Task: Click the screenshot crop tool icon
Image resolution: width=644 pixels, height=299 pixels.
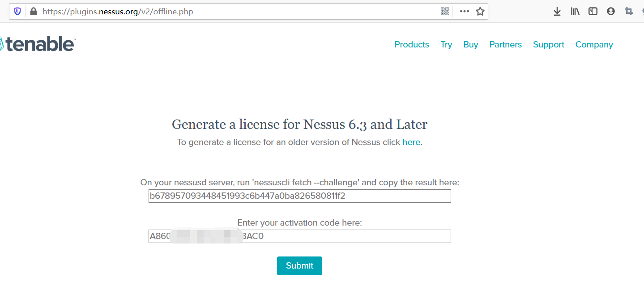Action: (x=629, y=12)
